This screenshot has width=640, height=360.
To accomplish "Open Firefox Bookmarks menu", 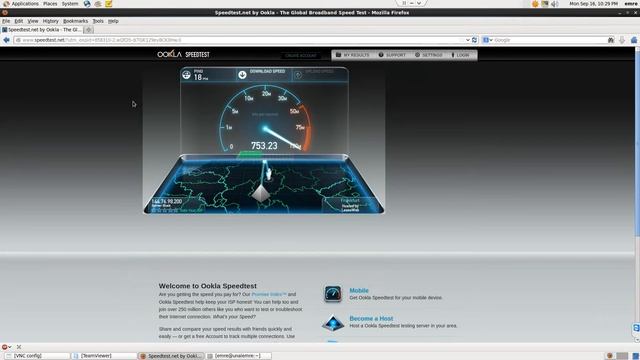I will (x=76, y=21).
